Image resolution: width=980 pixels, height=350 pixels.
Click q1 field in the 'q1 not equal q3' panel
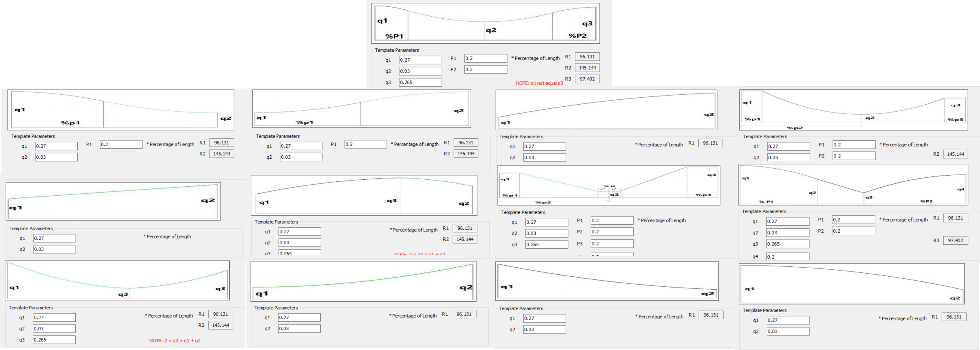[x=420, y=60]
